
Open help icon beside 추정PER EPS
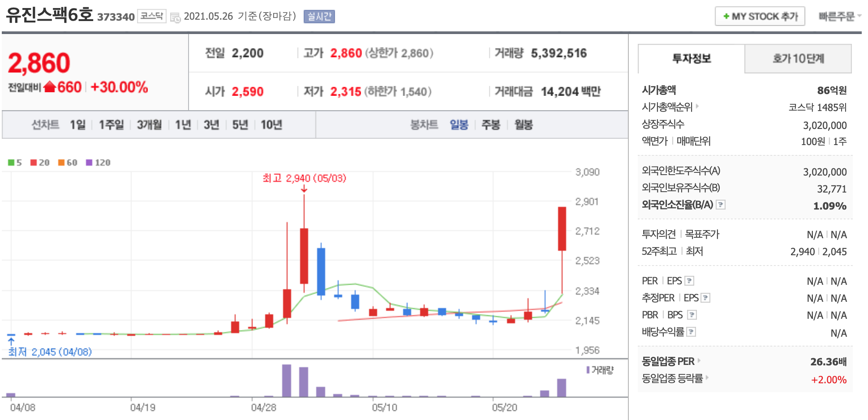point(705,298)
